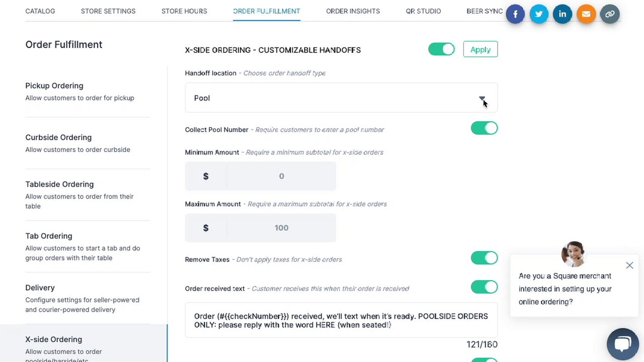Switch to the Store Hours tab
644x362 pixels.
coord(184,11)
